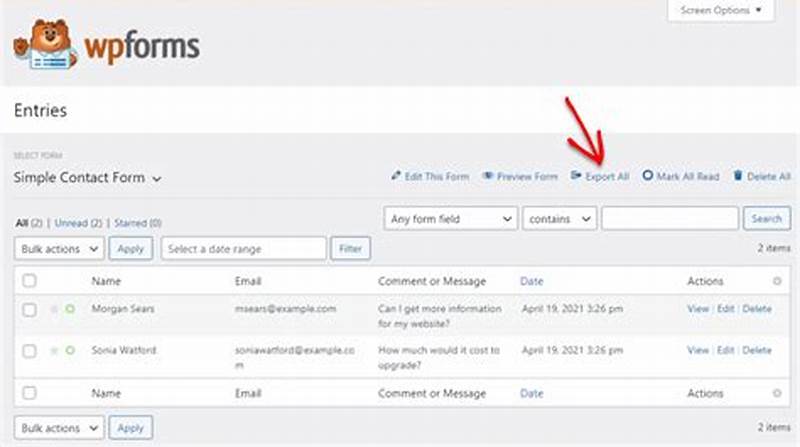Viewport: 800px width, 447px height.
Task: Click the Filter button
Action: (351, 249)
